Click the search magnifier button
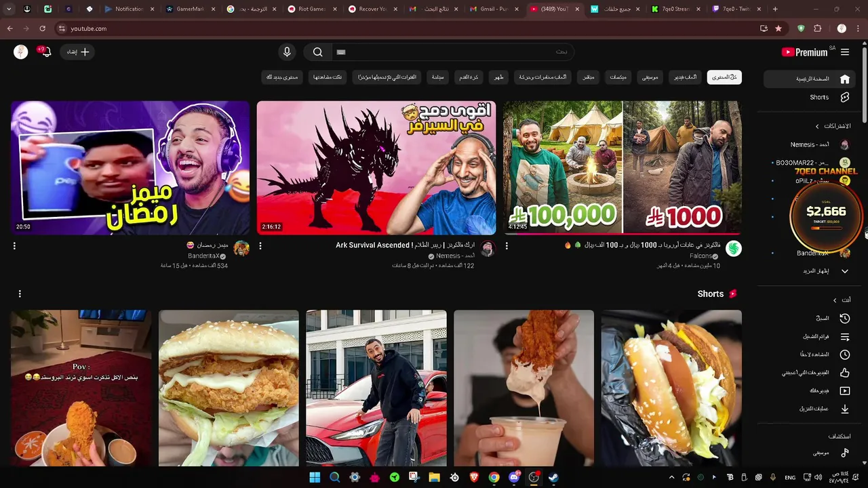The width and height of the screenshot is (868, 488). [x=317, y=52]
